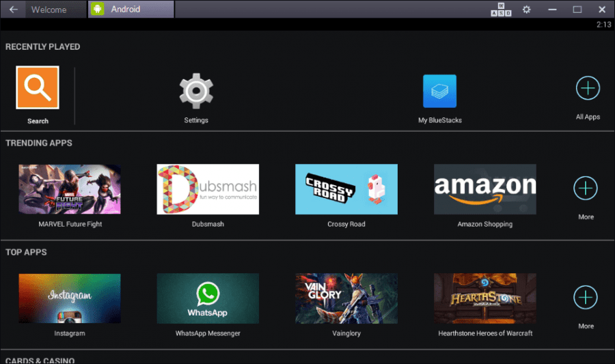Click the Amazon Shopping label text

pos(484,224)
